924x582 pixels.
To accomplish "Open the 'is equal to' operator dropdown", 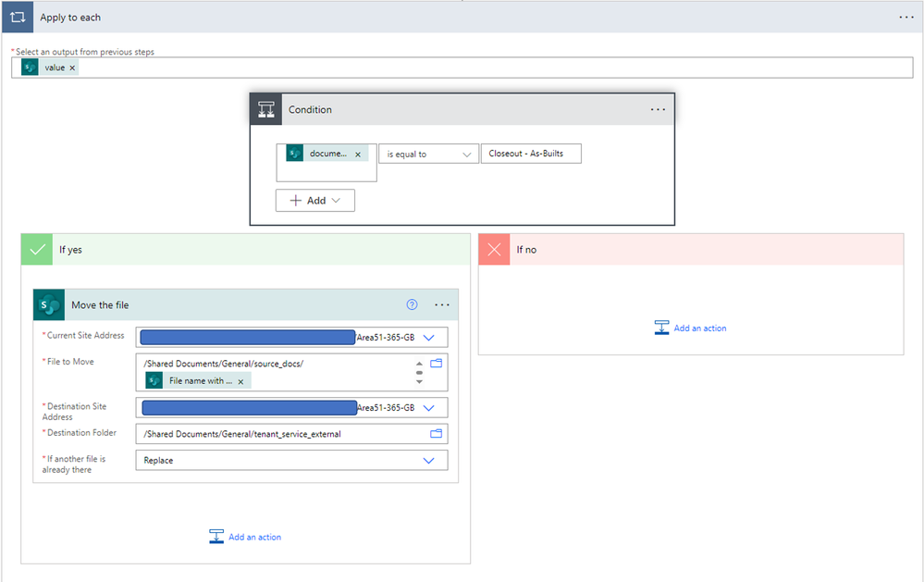I will (428, 154).
